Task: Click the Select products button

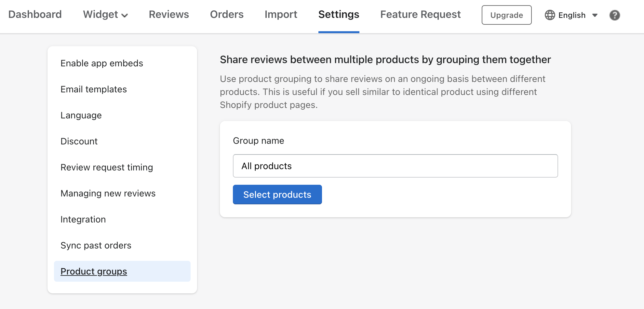Action: [x=277, y=195]
